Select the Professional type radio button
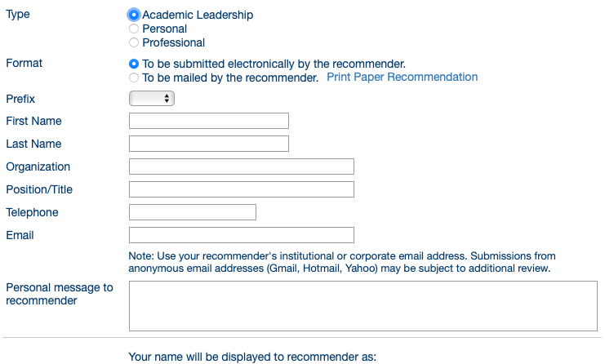Viewport: 605px width, 364px height. coord(134,42)
